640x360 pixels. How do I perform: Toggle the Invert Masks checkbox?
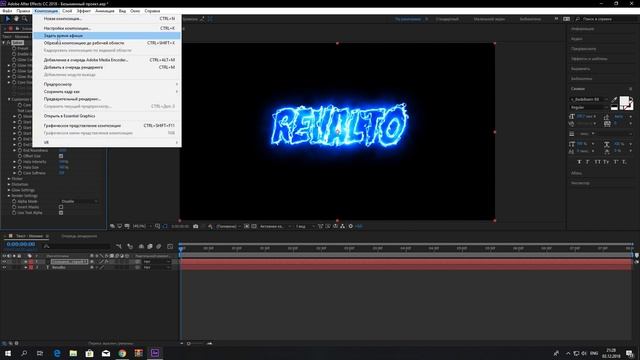[61, 207]
